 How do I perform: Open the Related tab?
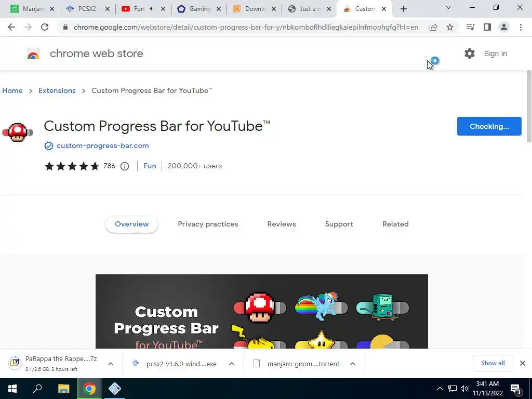pos(395,224)
